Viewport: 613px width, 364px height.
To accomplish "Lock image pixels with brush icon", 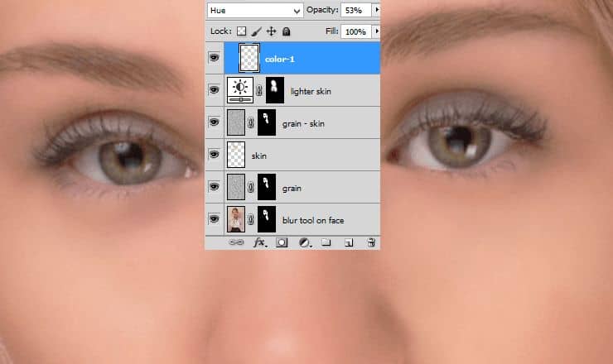I will [257, 31].
